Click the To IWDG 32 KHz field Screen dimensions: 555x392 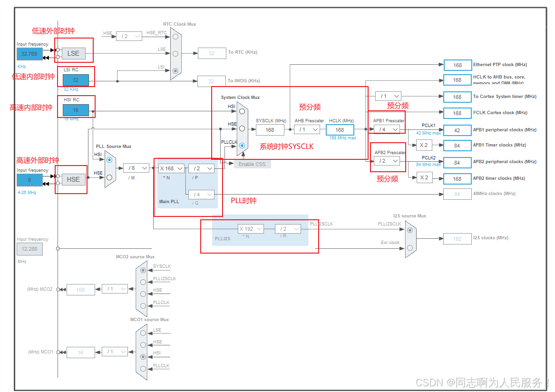click(212, 81)
